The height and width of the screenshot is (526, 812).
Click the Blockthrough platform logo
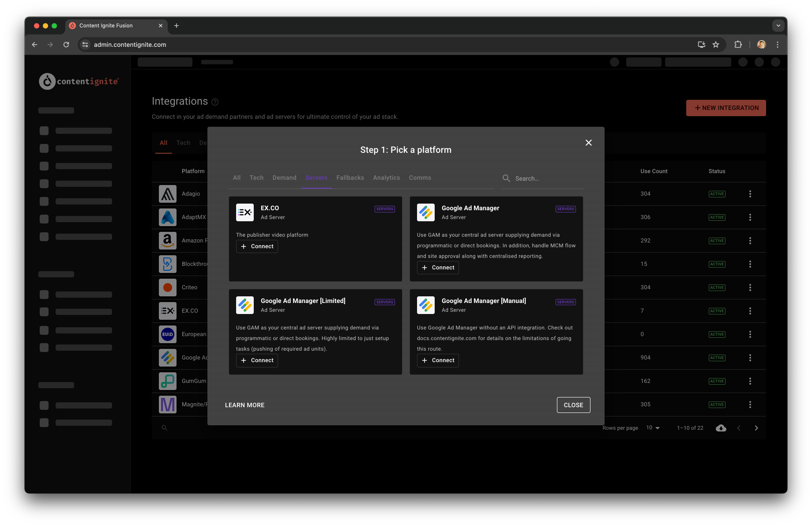click(x=168, y=264)
